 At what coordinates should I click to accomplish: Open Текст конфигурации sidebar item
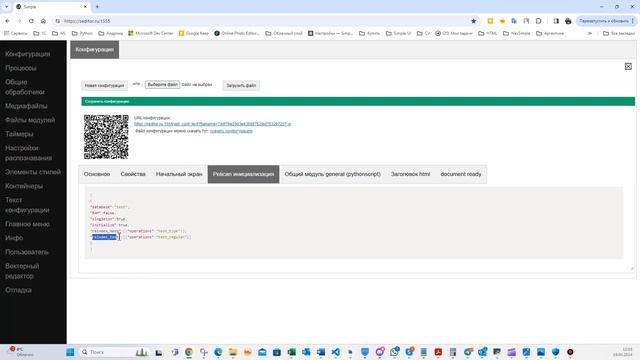(x=27, y=205)
